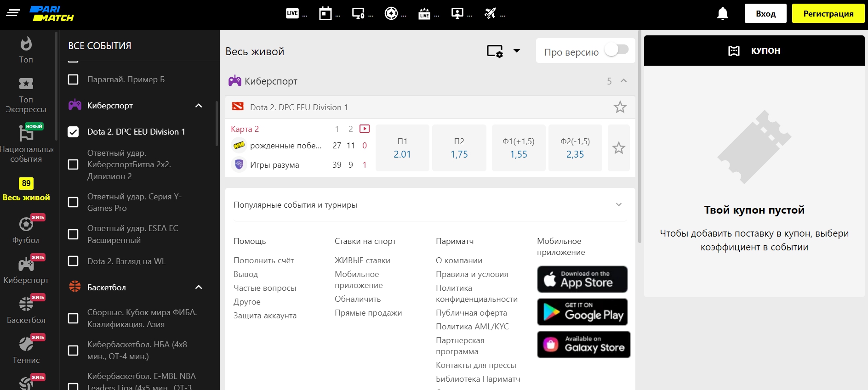This screenshot has width=868, height=390.
Task: Open the КУПОН tab
Action: click(754, 51)
